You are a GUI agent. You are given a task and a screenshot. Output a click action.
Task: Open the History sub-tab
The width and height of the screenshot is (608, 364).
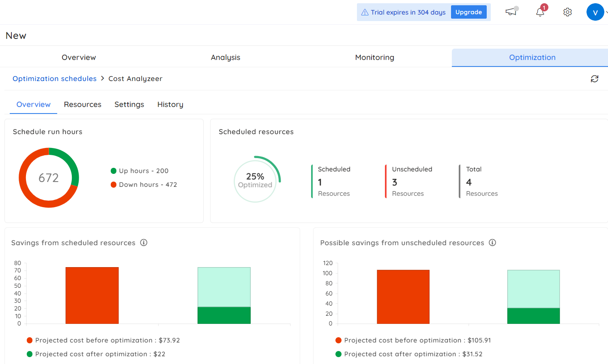[170, 105]
